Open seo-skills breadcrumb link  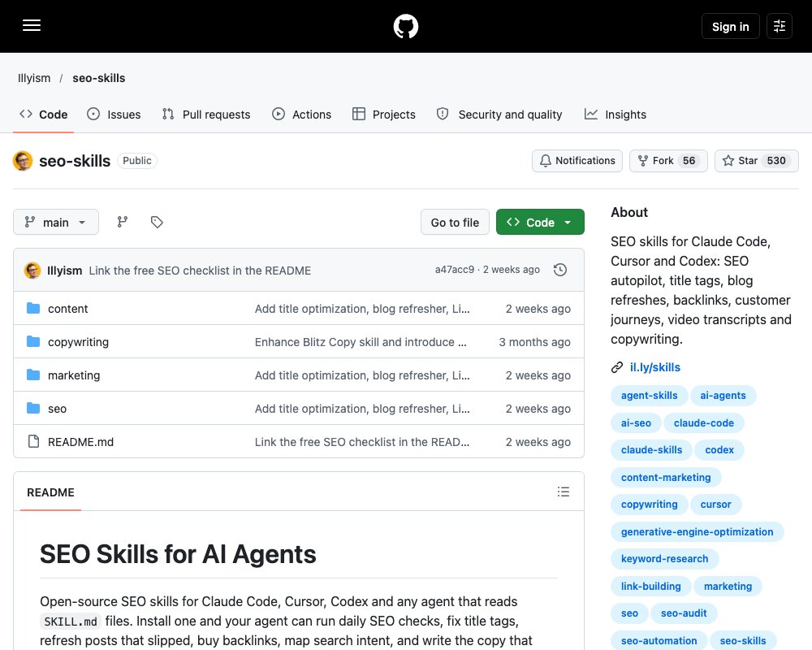pyautogui.click(x=99, y=78)
